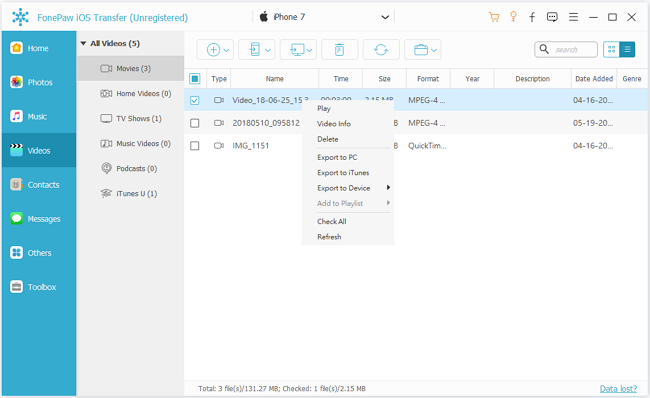Open the Export to Device dropdown arrow
Screen dimensions: 650x398
(268, 50)
